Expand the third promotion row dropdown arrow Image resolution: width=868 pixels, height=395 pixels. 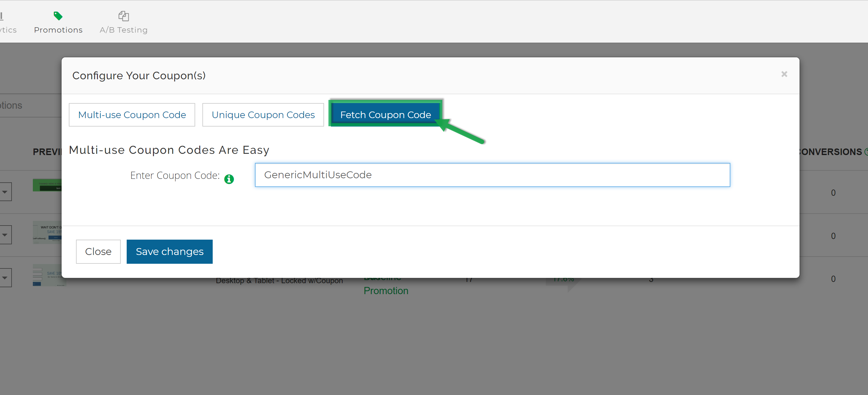[5, 278]
